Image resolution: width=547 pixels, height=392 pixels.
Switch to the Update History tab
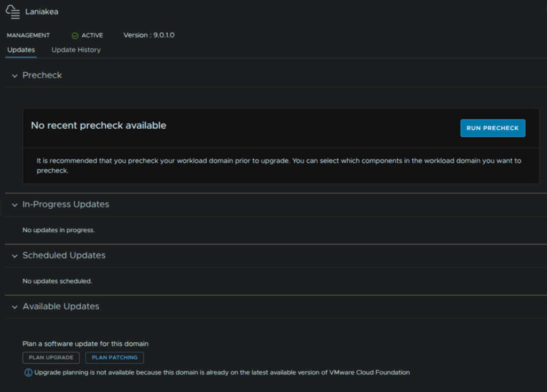tap(76, 50)
